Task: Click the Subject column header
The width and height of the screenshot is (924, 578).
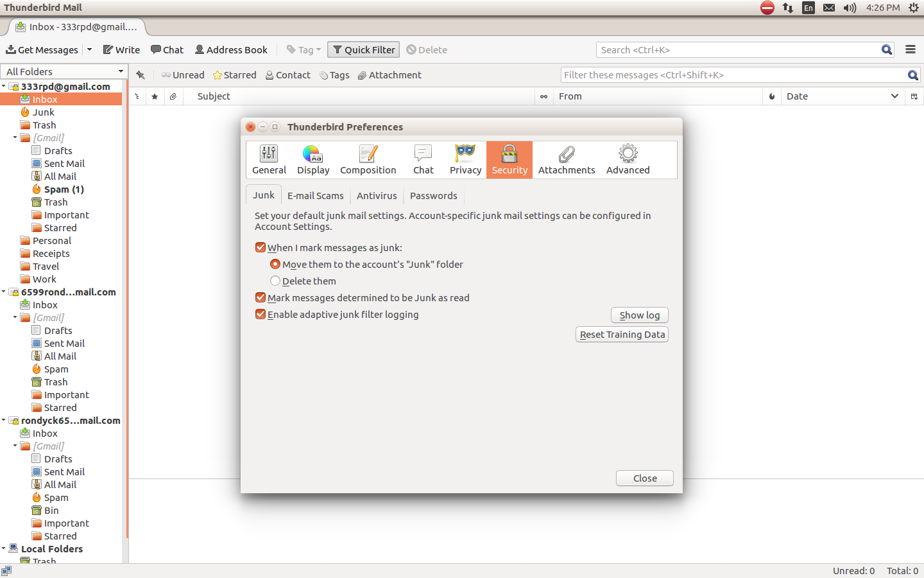Action: (359, 96)
